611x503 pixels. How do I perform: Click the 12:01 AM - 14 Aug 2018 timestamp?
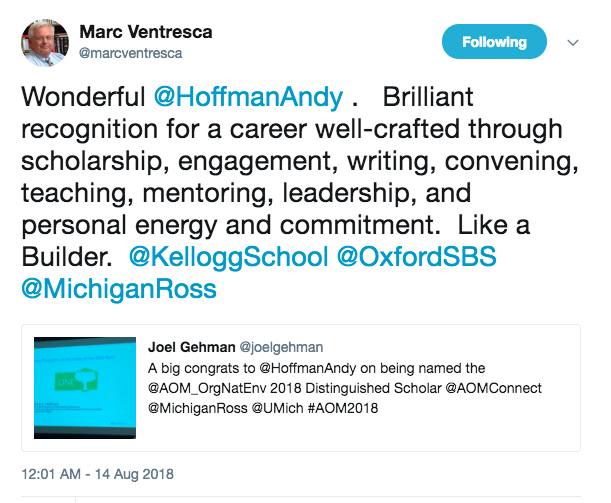coord(97,474)
